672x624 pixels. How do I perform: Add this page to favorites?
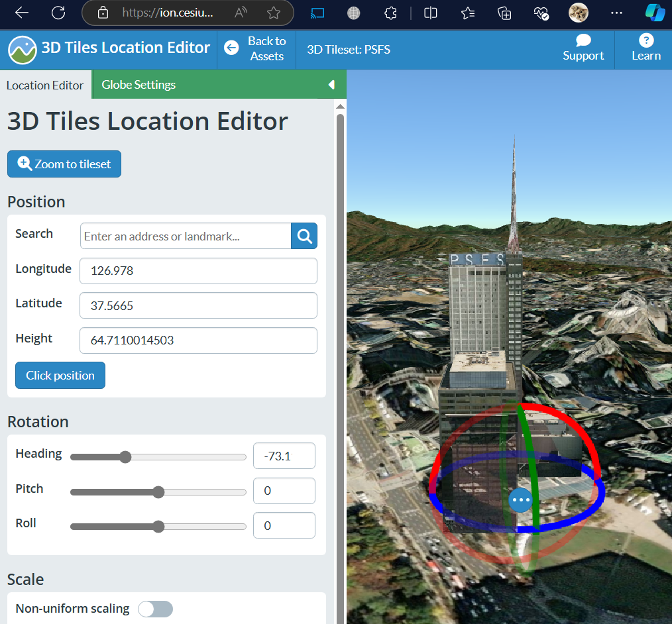274,13
